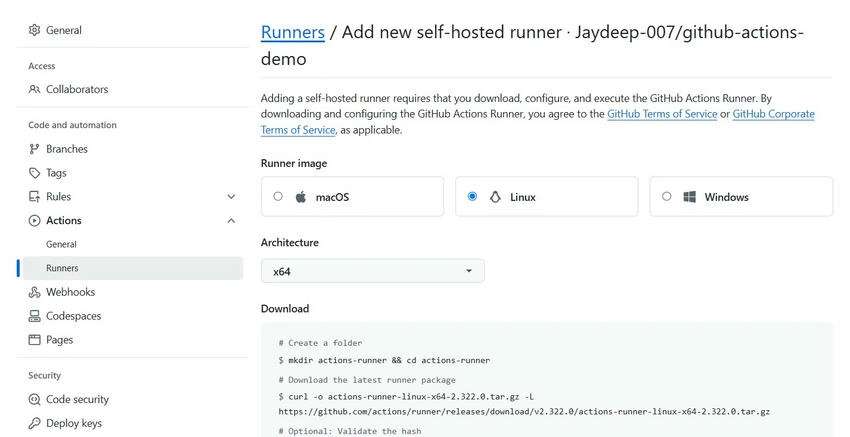This screenshot has height=437, width=850.
Task: Open Collaborators via its people icon
Action: coord(34,89)
